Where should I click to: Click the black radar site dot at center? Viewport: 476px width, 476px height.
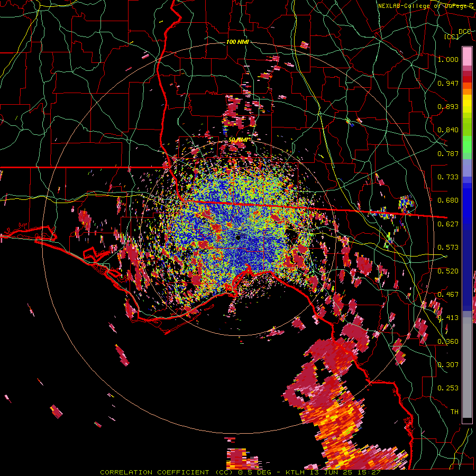[239, 237]
